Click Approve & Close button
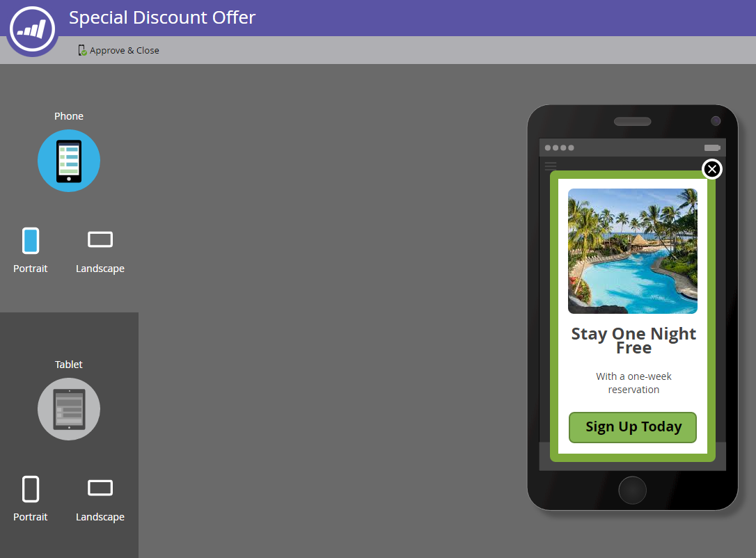 click(118, 50)
